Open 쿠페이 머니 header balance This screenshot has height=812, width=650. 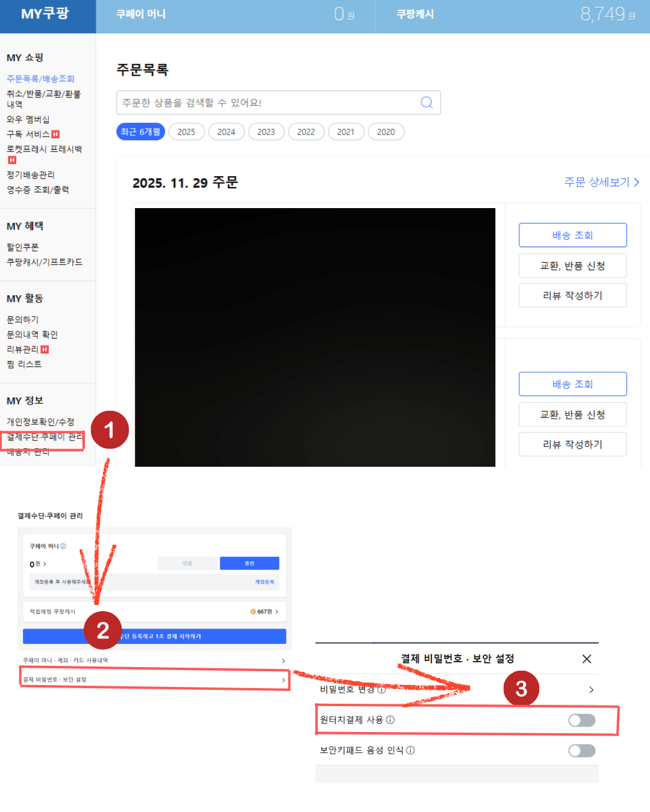point(236,14)
